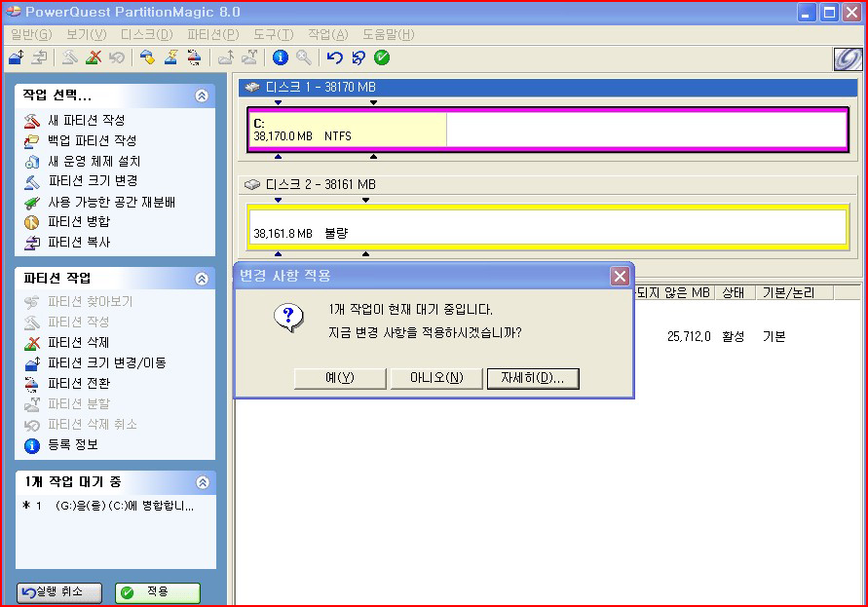This screenshot has width=868, height=607.
Task: Open the 도움말(H) menu
Action: click(x=388, y=35)
